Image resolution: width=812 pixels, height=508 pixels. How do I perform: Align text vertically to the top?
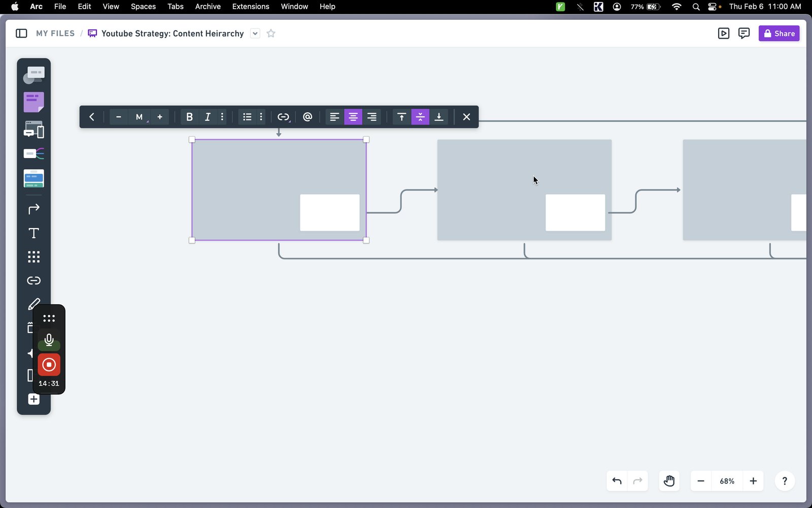[x=401, y=117]
